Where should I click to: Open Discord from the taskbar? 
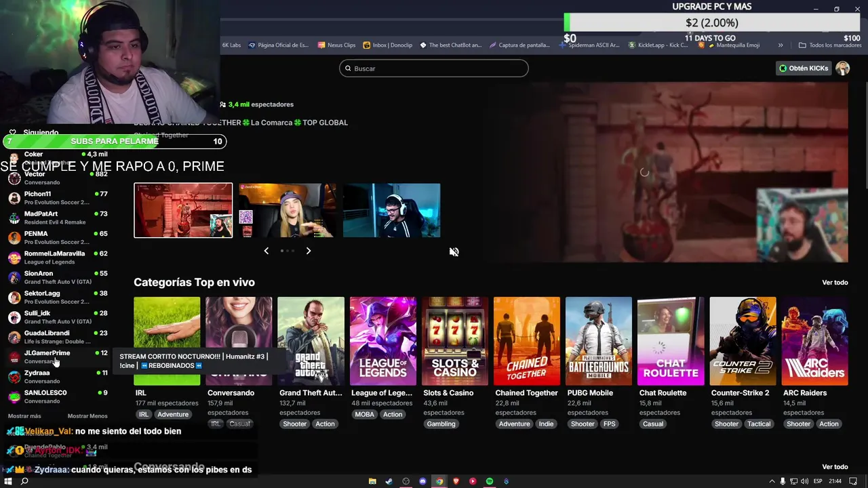click(x=422, y=481)
